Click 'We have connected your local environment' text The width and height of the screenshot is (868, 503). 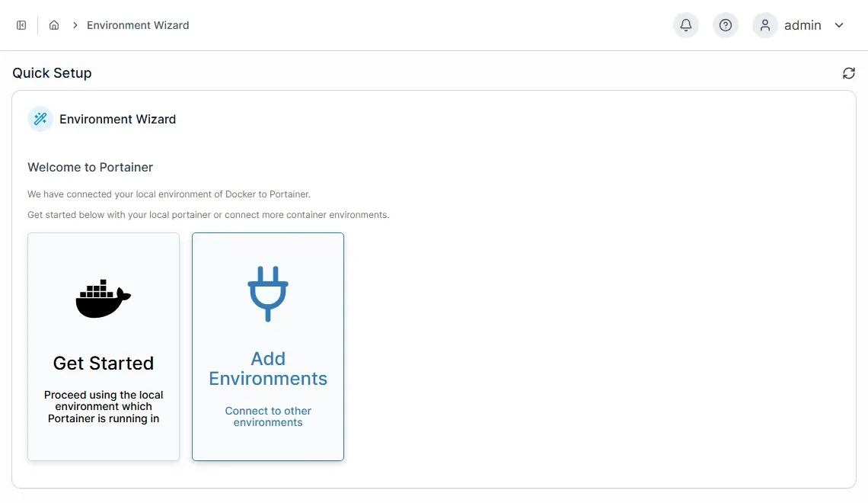[169, 194]
